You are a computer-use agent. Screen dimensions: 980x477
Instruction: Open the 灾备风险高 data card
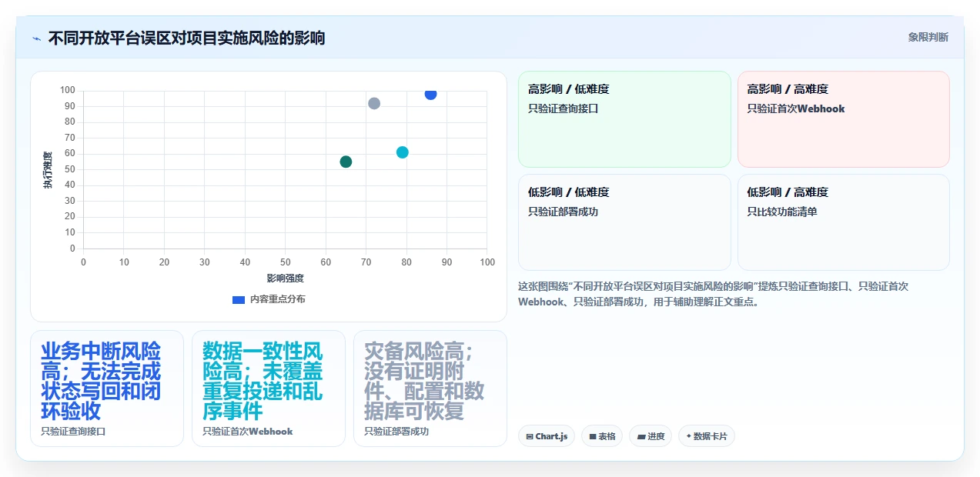[430, 389]
